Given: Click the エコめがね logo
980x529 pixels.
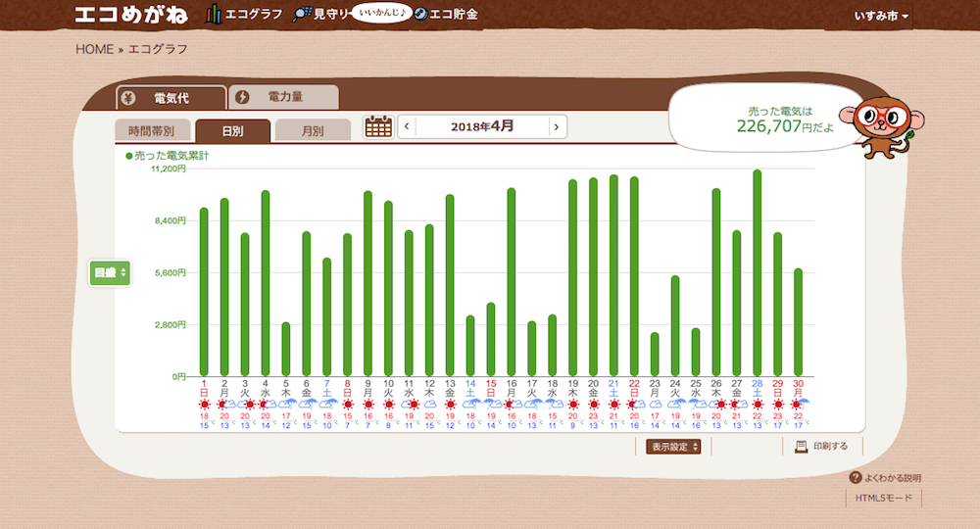Looking at the screenshot, I should coord(133,15).
